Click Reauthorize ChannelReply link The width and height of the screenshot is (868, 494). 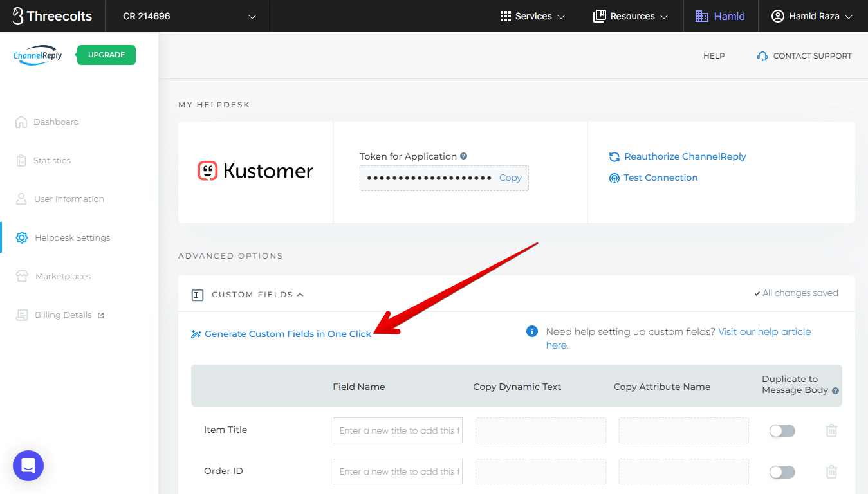(685, 156)
